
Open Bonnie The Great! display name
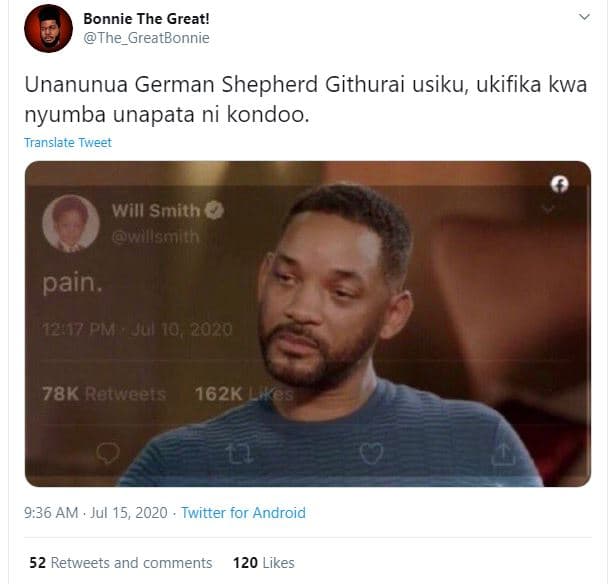point(146,18)
